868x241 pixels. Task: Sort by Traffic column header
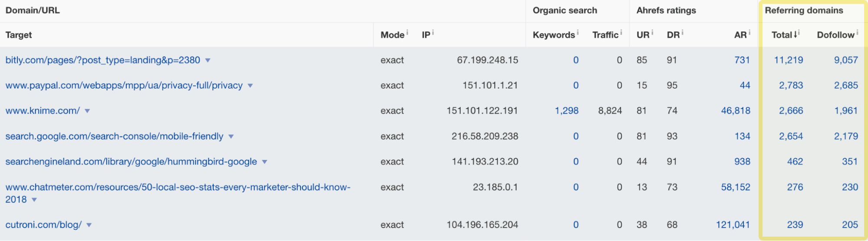[605, 35]
